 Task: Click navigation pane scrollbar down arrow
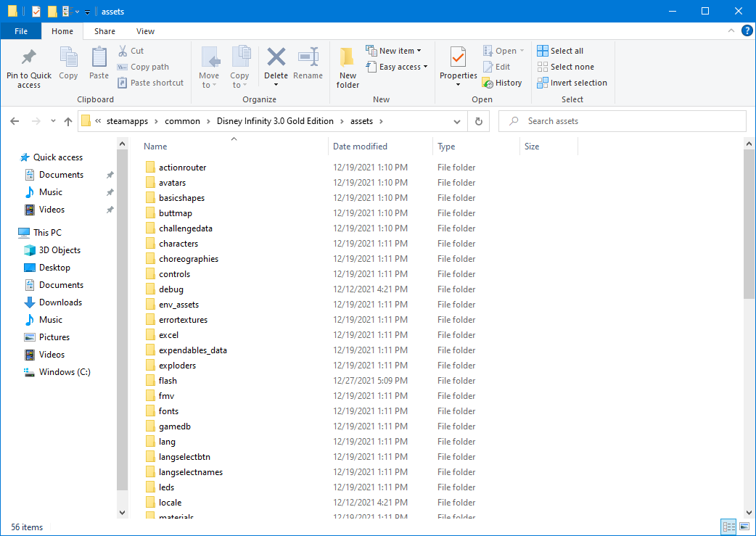(x=122, y=512)
